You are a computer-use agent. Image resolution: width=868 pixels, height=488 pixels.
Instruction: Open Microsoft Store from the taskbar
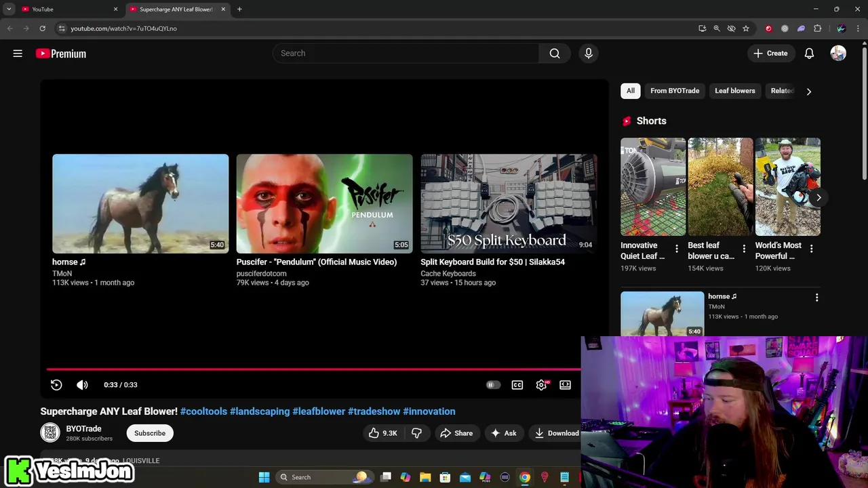[x=445, y=477]
